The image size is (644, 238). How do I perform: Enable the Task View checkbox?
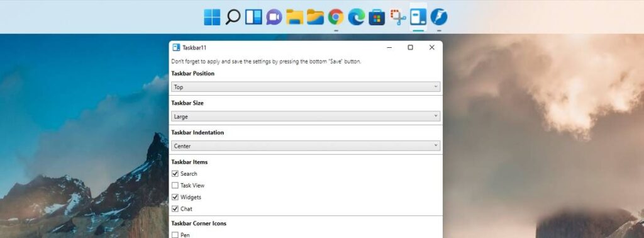[x=175, y=185]
